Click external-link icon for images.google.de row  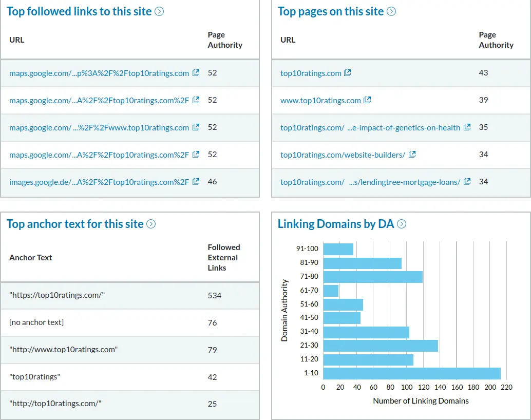196,182
